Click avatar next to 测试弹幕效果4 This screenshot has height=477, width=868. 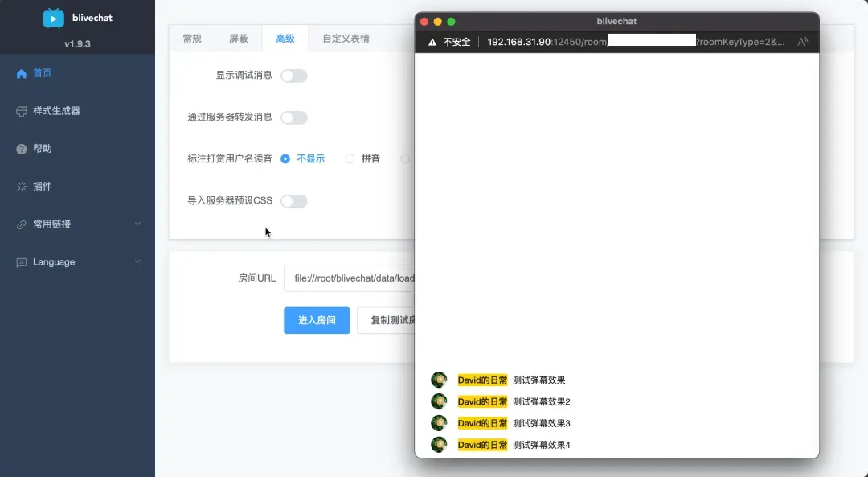[439, 444]
